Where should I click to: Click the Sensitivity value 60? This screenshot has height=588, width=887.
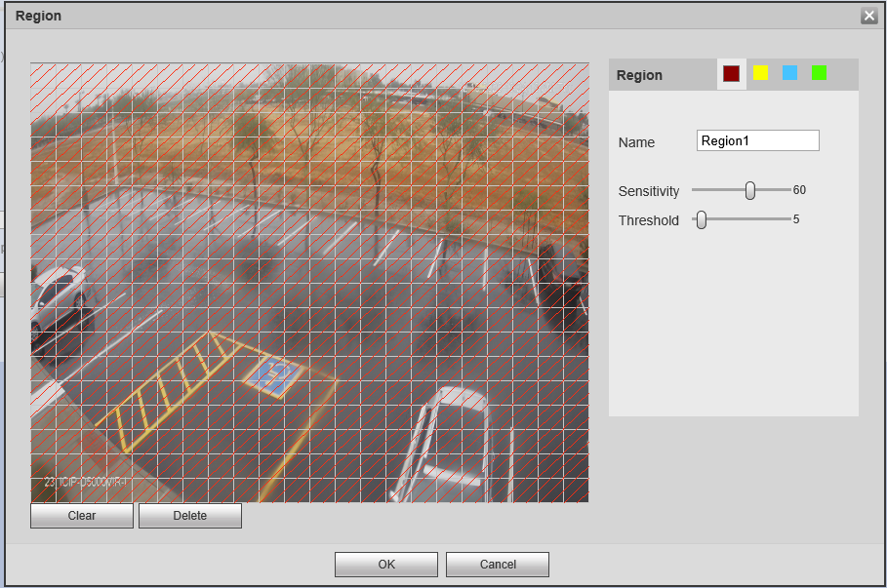point(799,190)
